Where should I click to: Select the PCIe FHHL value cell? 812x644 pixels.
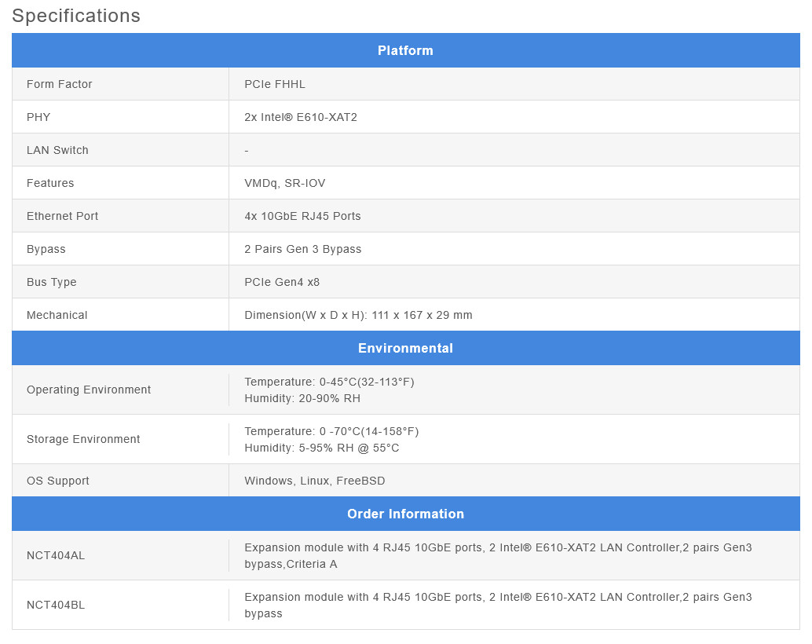click(x=275, y=84)
